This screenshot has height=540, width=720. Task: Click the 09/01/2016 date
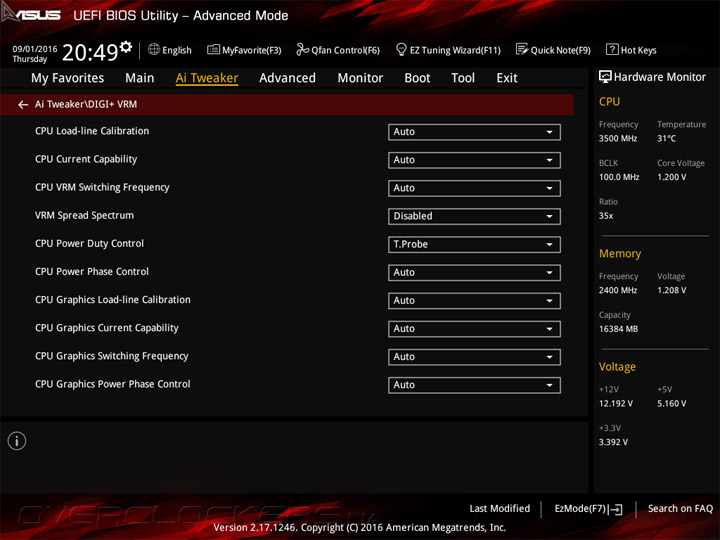pyautogui.click(x=34, y=49)
